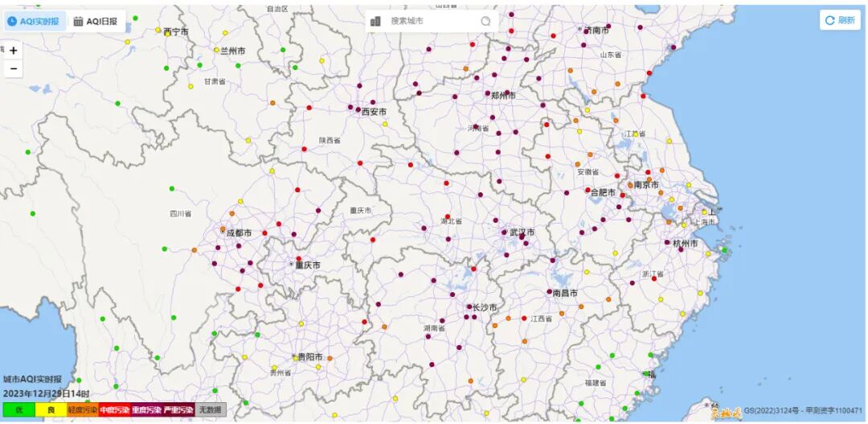Click the 福建省 province label

click(596, 383)
